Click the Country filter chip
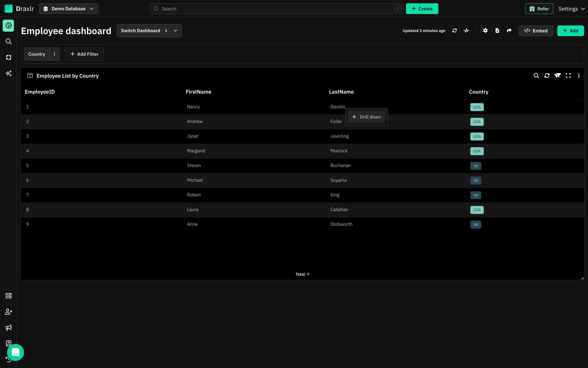Viewport: 588px width, 368px height. [x=37, y=54]
